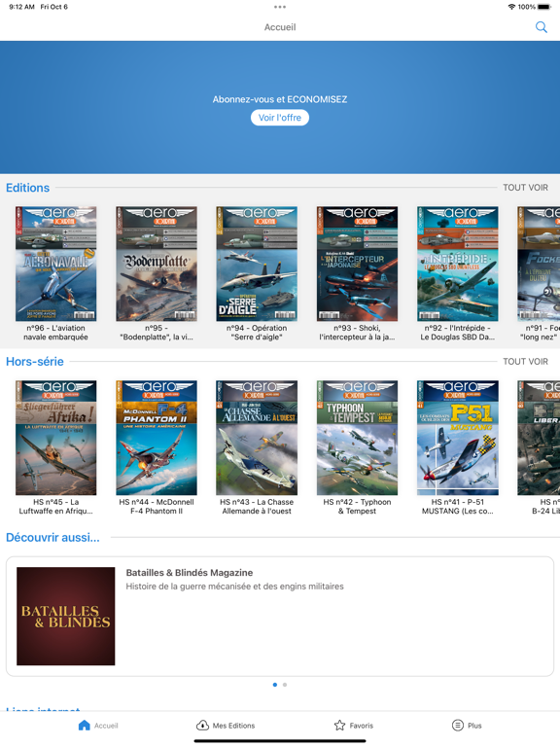The height and width of the screenshot is (747, 560).
Task: Click the HS n°42 Typhoon & Tempest caption
Action: (x=357, y=507)
